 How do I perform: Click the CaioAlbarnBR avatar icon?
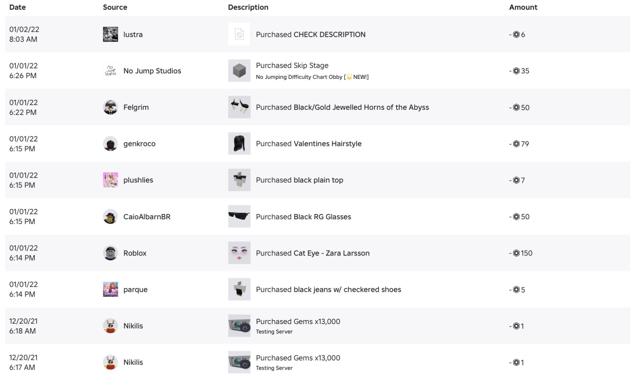pyautogui.click(x=110, y=217)
